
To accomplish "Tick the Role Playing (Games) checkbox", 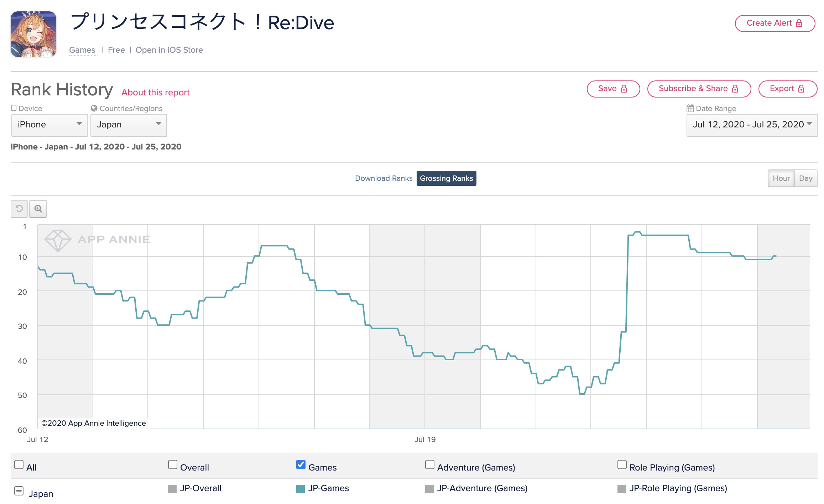I will [x=622, y=464].
